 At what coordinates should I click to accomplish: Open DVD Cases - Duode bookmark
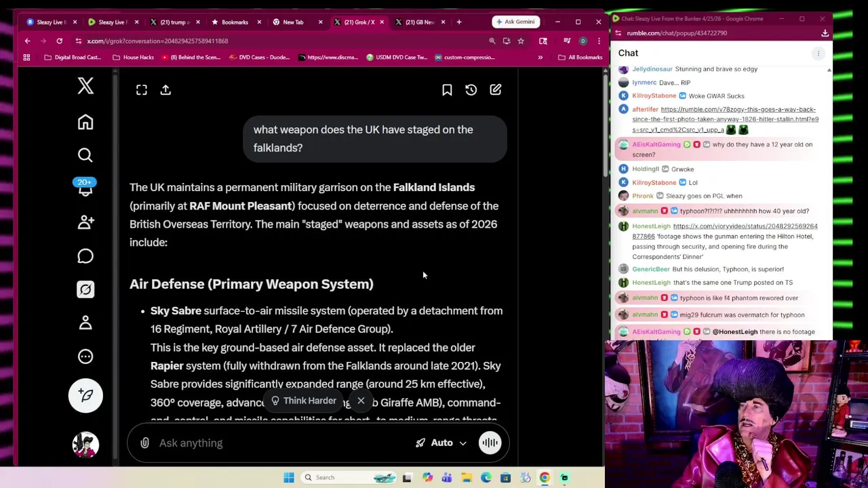coord(260,58)
